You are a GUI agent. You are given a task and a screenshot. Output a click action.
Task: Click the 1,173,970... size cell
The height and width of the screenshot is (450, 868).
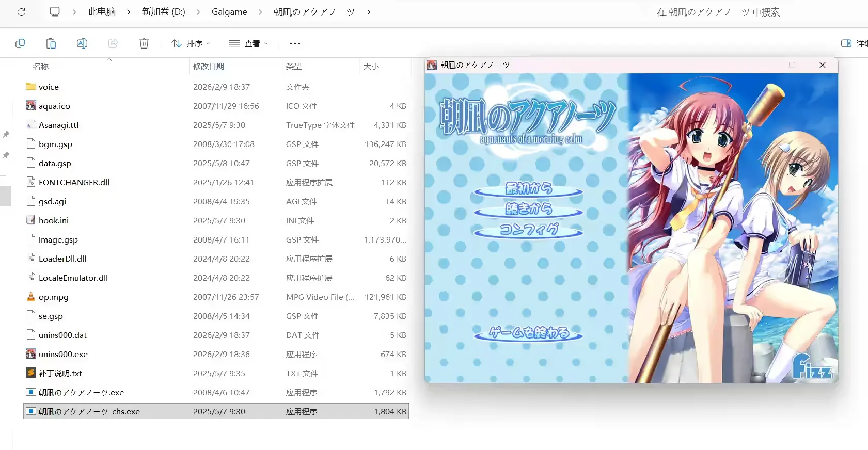click(385, 239)
